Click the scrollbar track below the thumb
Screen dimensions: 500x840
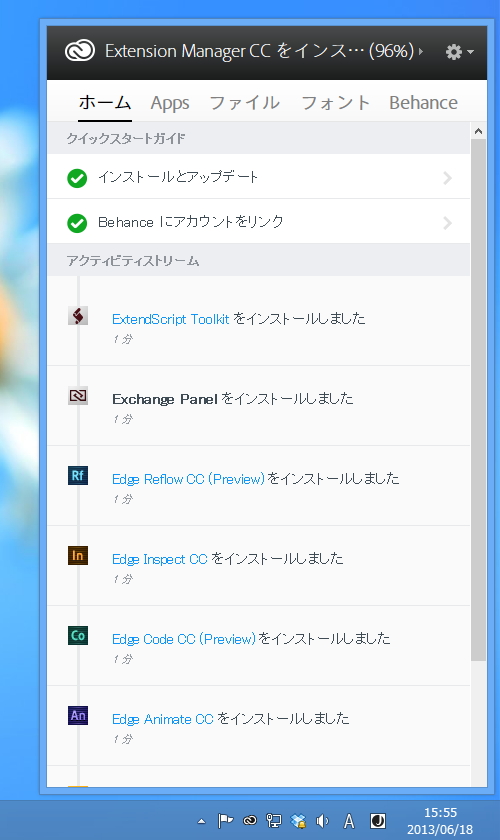479,723
